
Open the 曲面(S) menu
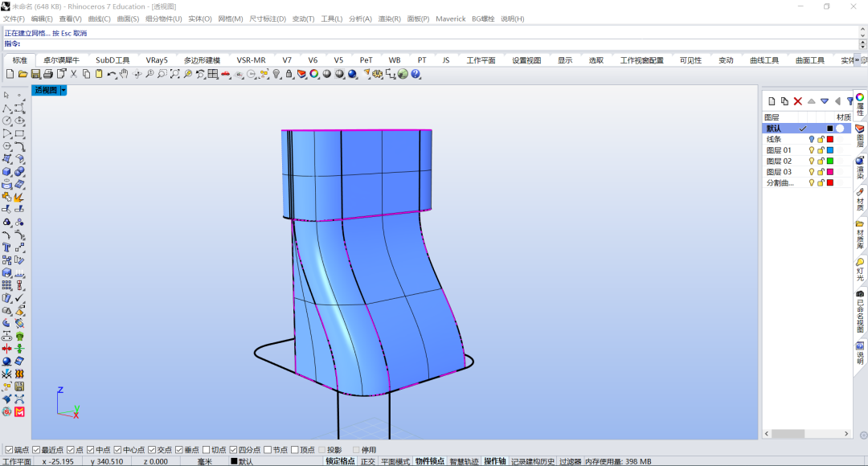pos(128,18)
